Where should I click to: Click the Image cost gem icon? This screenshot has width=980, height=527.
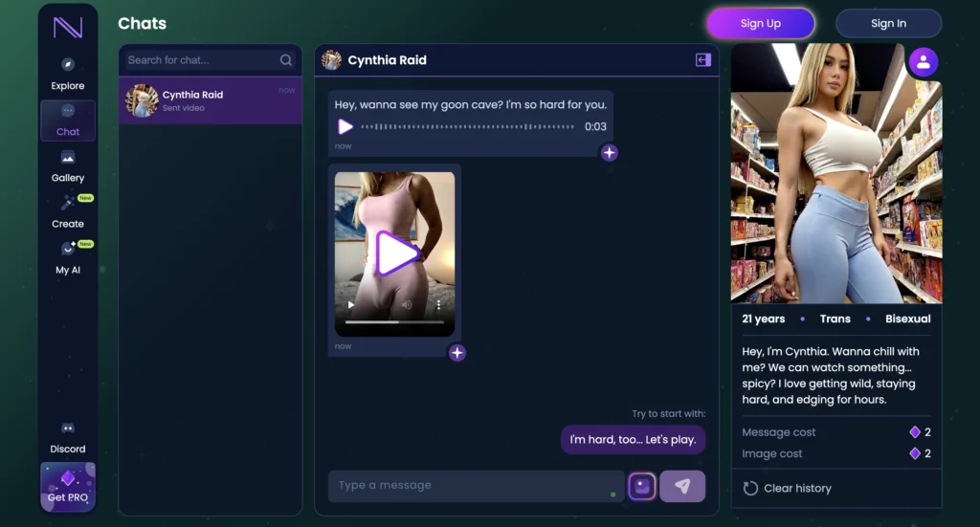[x=914, y=453]
